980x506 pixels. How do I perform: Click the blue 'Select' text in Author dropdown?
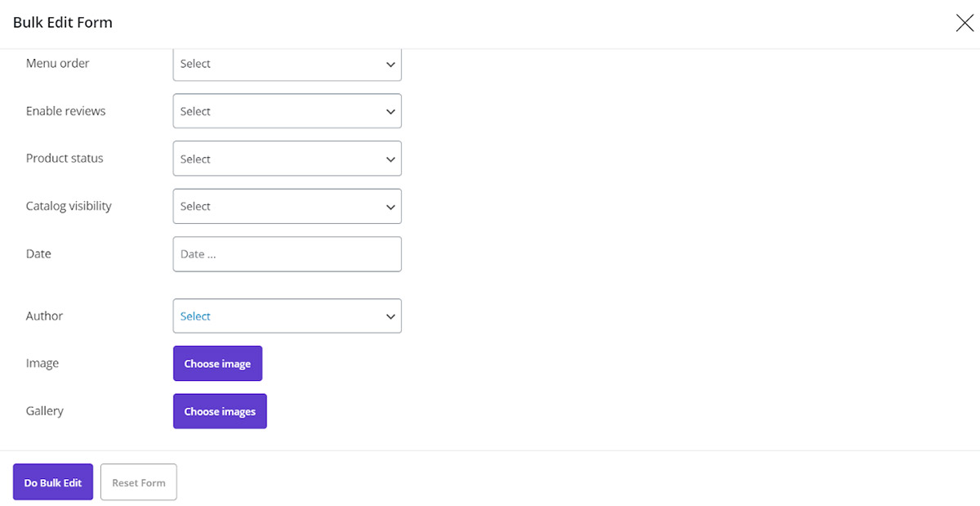tap(196, 316)
